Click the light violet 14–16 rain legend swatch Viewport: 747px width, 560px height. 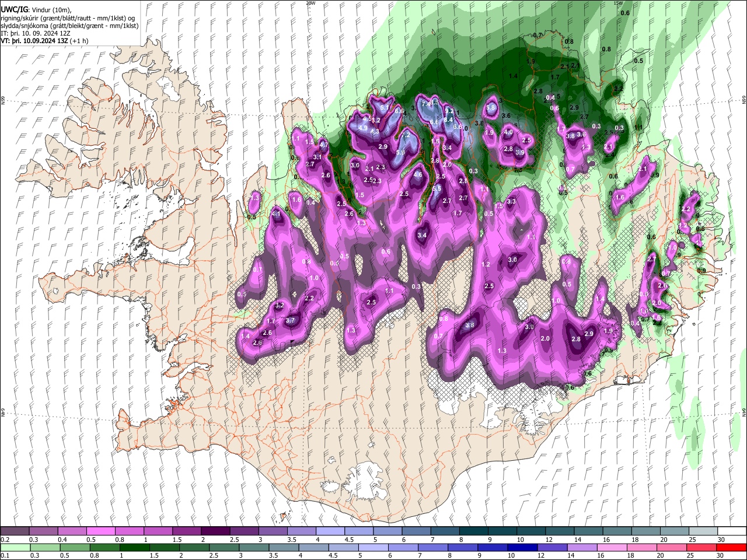582,547
